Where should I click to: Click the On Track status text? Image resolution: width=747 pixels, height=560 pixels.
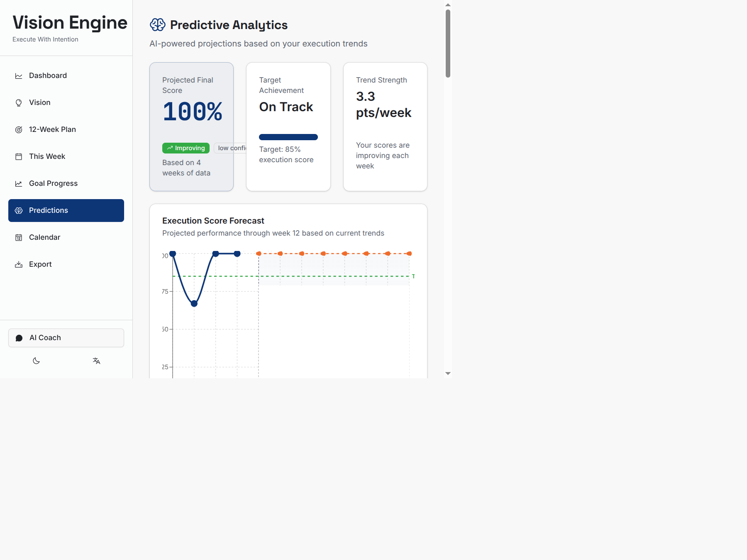pyautogui.click(x=286, y=107)
